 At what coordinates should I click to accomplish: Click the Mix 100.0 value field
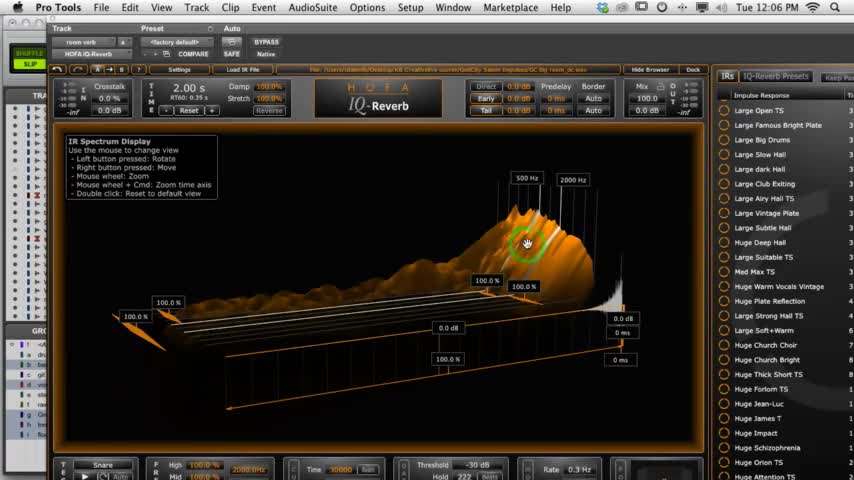pyautogui.click(x=647, y=99)
